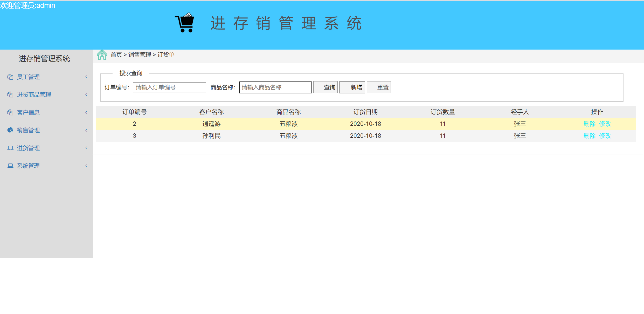
Task: Expand the 进货商品管理 chevron arrow
Action: point(86,95)
